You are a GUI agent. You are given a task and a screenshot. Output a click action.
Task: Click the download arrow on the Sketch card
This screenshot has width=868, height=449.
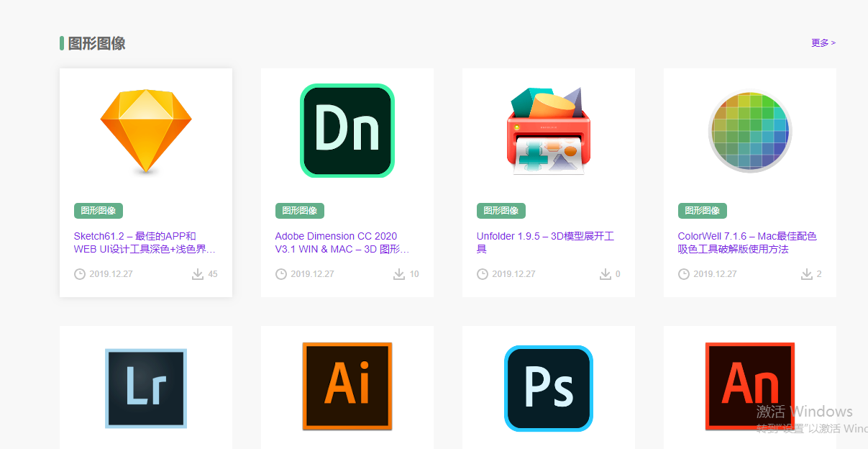[x=197, y=273]
